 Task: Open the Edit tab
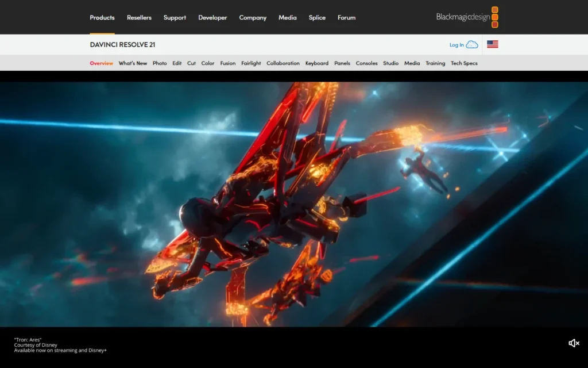pos(177,63)
